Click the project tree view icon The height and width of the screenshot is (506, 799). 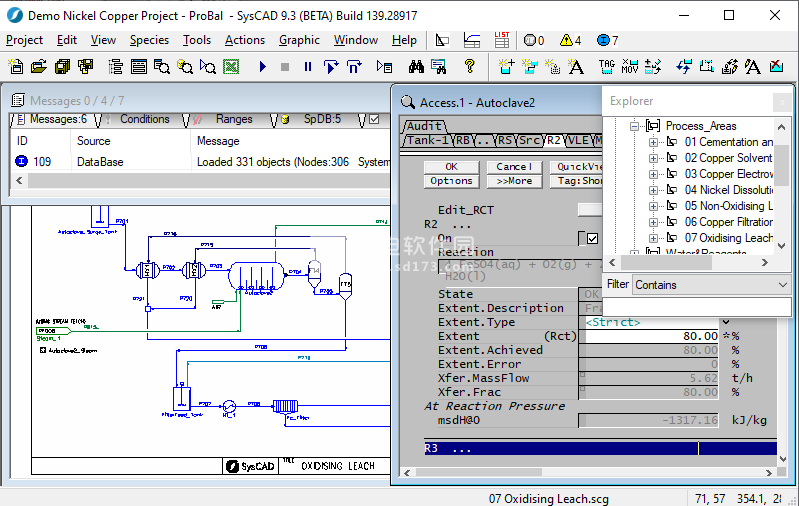[116, 66]
